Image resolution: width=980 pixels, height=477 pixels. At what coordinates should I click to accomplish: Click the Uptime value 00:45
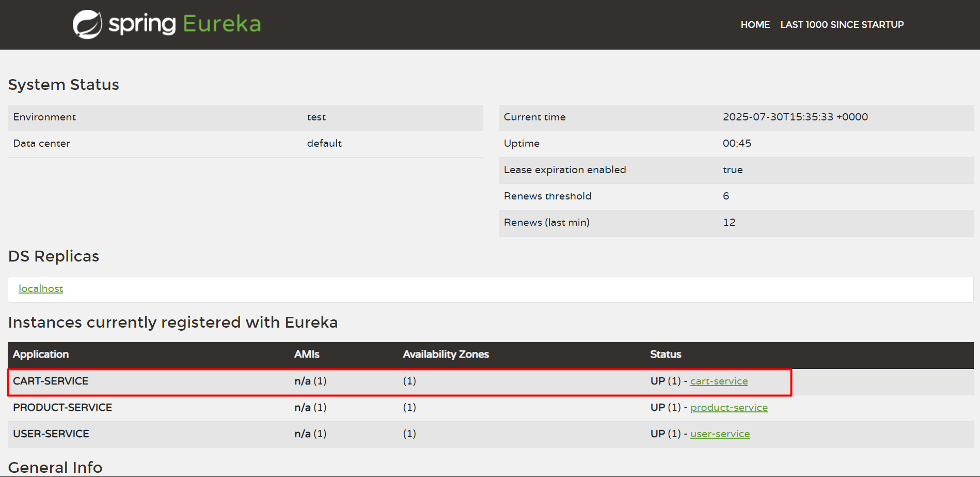[x=737, y=144]
